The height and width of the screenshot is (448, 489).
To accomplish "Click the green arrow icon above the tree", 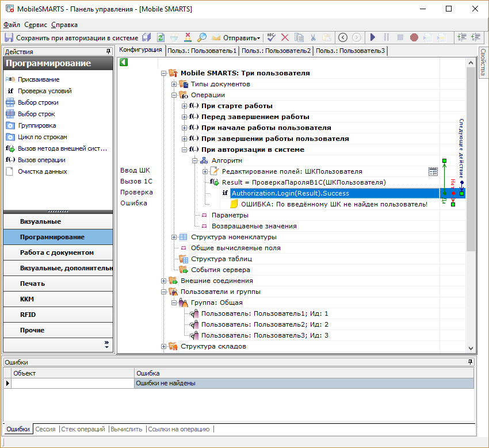I will (x=124, y=62).
